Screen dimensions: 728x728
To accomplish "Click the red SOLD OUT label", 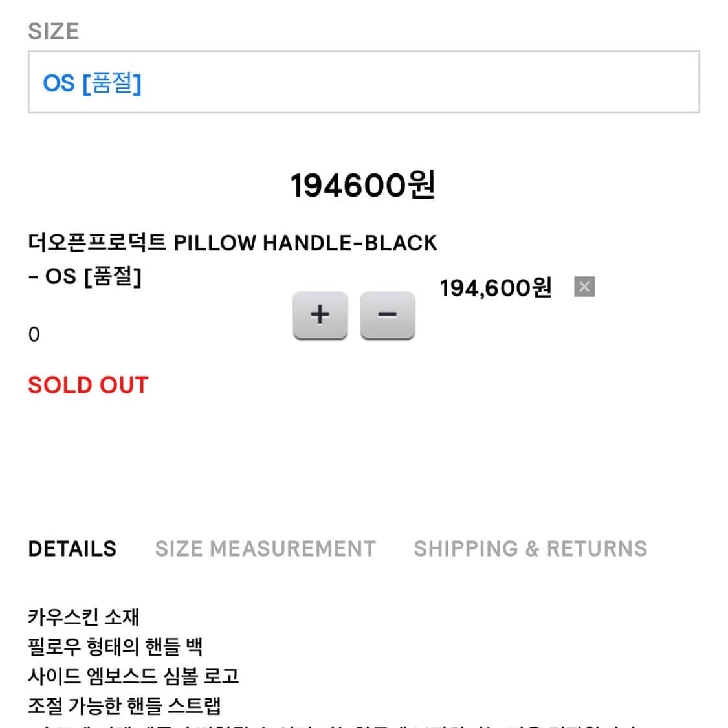I will [88, 385].
